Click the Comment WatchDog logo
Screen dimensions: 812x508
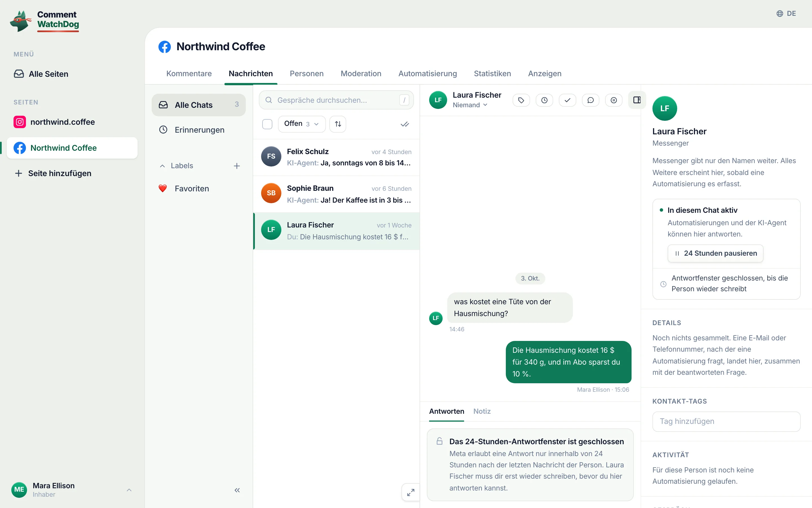click(x=44, y=21)
